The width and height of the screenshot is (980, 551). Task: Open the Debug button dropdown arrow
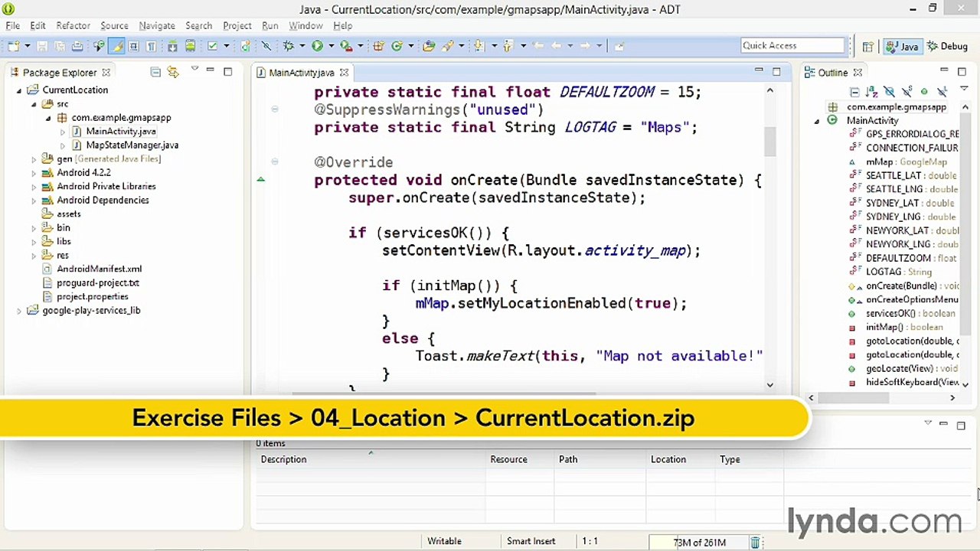pos(302,46)
